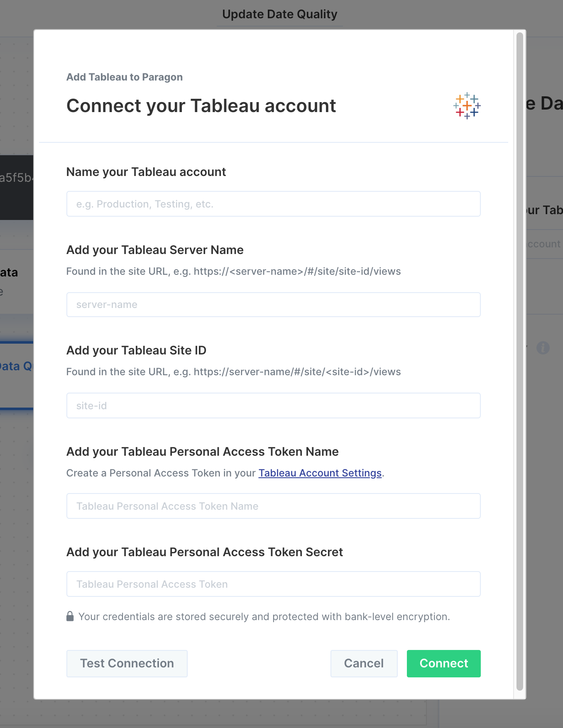Select the site-id input field
The height and width of the screenshot is (728, 563).
point(273,406)
